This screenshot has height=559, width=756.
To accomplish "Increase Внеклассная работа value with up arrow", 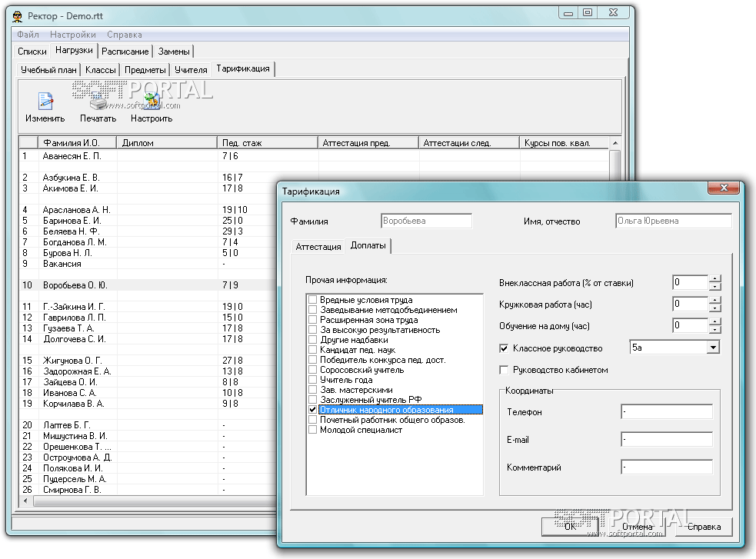I will pyautogui.click(x=715, y=278).
